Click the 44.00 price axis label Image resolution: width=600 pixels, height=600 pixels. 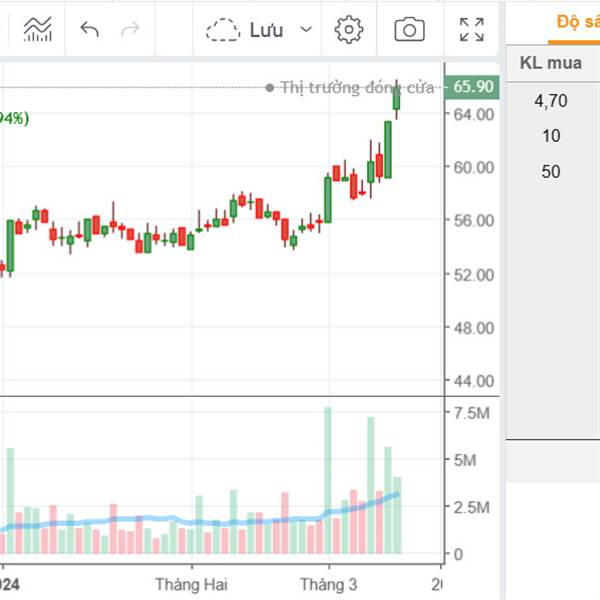tap(473, 381)
